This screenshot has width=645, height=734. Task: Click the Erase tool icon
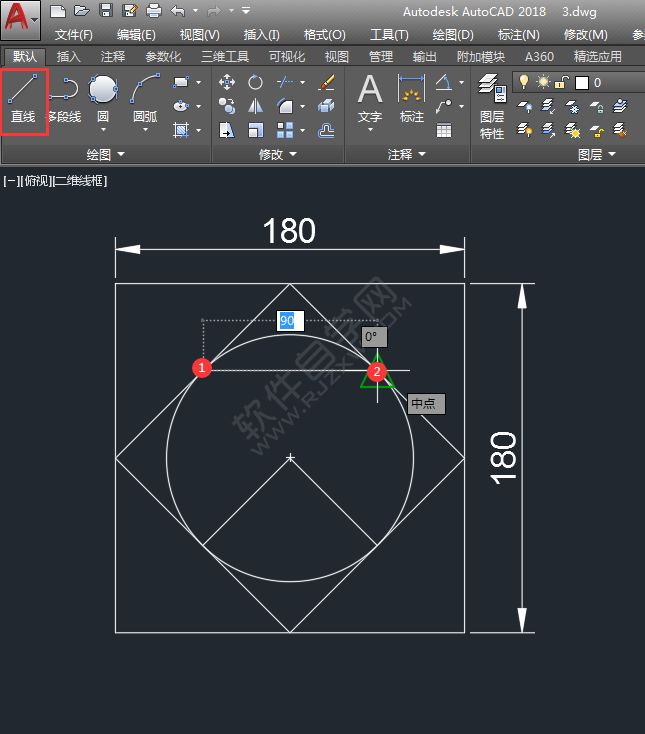point(326,82)
